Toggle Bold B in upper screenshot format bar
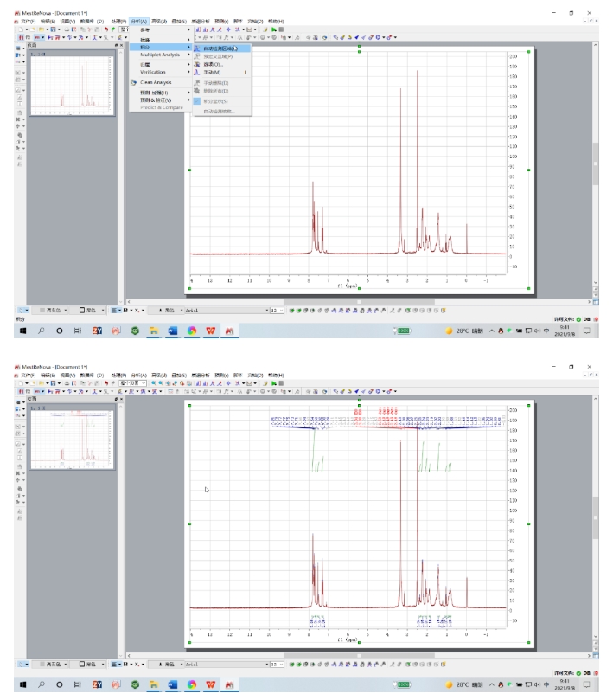Screen dimensions: 613x700 [x=125, y=311]
